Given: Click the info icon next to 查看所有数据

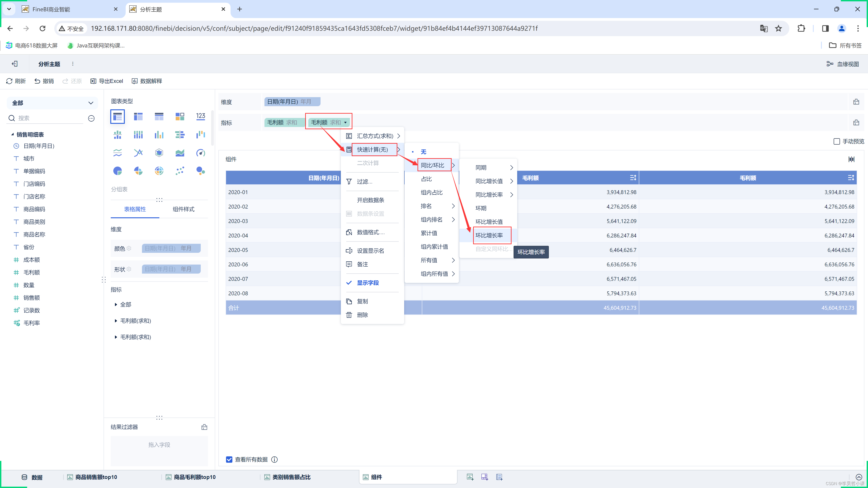Looking at the screenshot, I should point(275,459).
